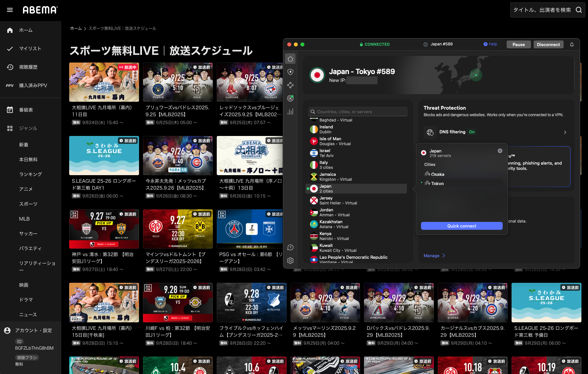Open マイリスト in ABEMA sidebar
588x374 pixels.
pos(31,49)
